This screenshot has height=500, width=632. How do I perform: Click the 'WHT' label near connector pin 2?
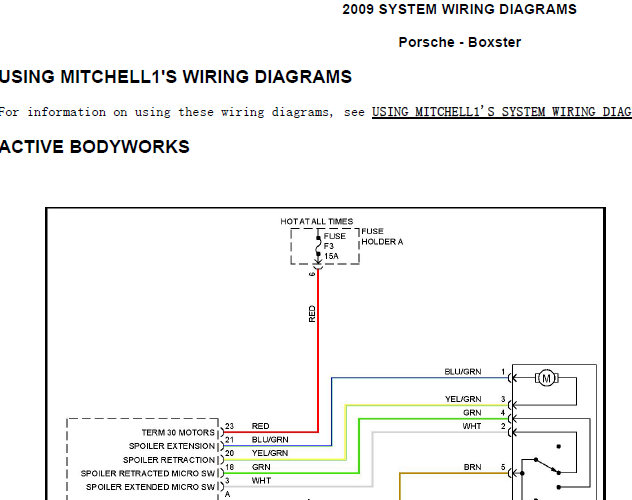pyautogui.click(x=472, y=426)
